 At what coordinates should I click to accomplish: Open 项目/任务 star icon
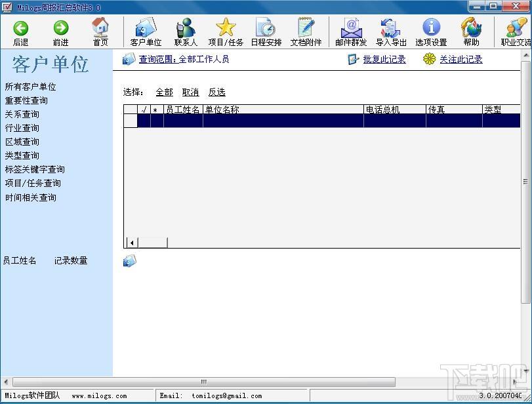tap(226, 27)
